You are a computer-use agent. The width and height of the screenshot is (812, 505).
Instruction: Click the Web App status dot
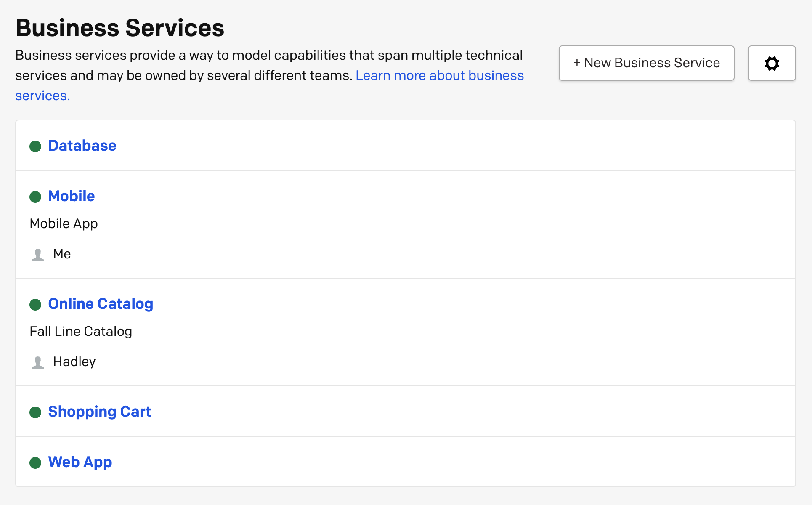coord(35,462)
